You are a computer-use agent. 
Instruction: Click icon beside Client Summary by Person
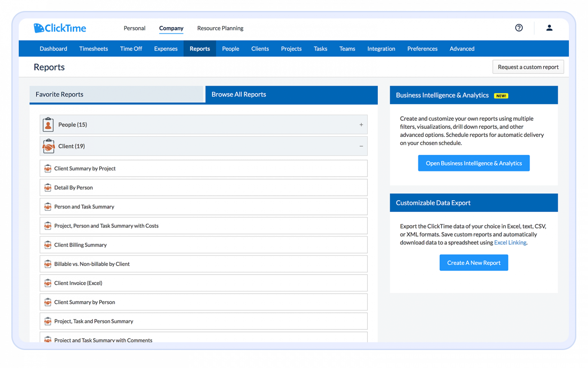[48, 302]
